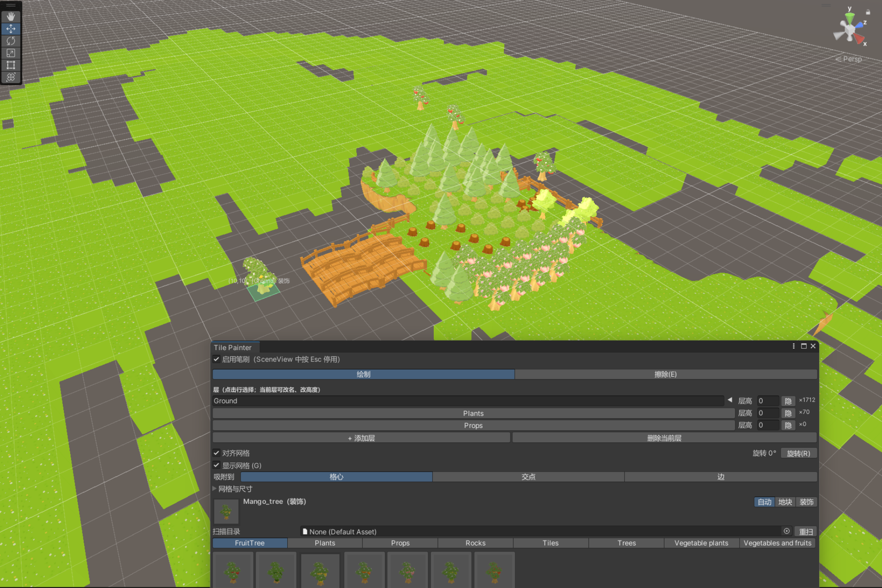882x588 pixels.
Task: Click the 旋转(R) rotate button
Action: click(798, 453)
